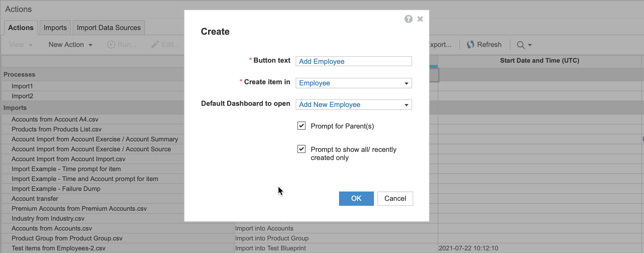Select the Account transfer import row
Viewport: 644px width, 253px height.
[x=35, y=199]
